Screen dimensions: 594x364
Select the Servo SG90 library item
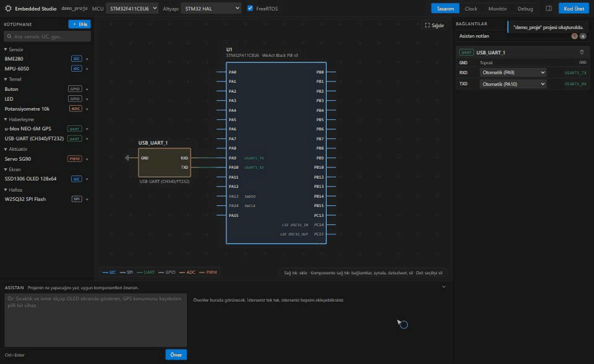point(18,159)
